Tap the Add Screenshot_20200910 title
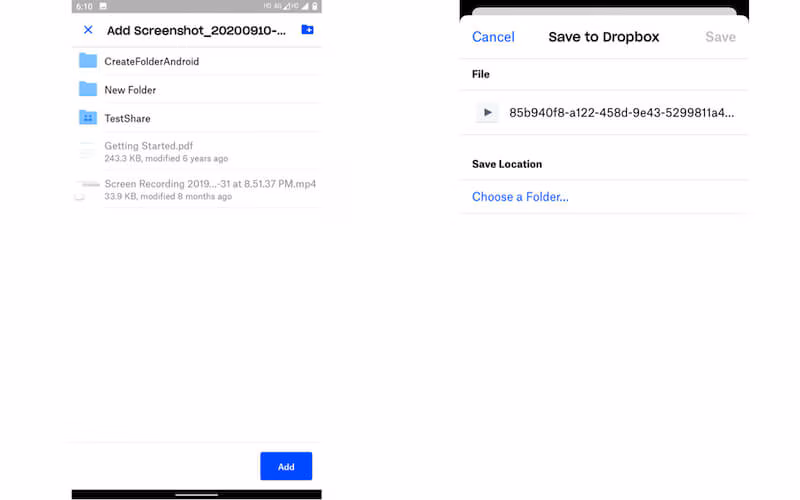This screenshot has width=800, height=500. (x=196, y=31)
